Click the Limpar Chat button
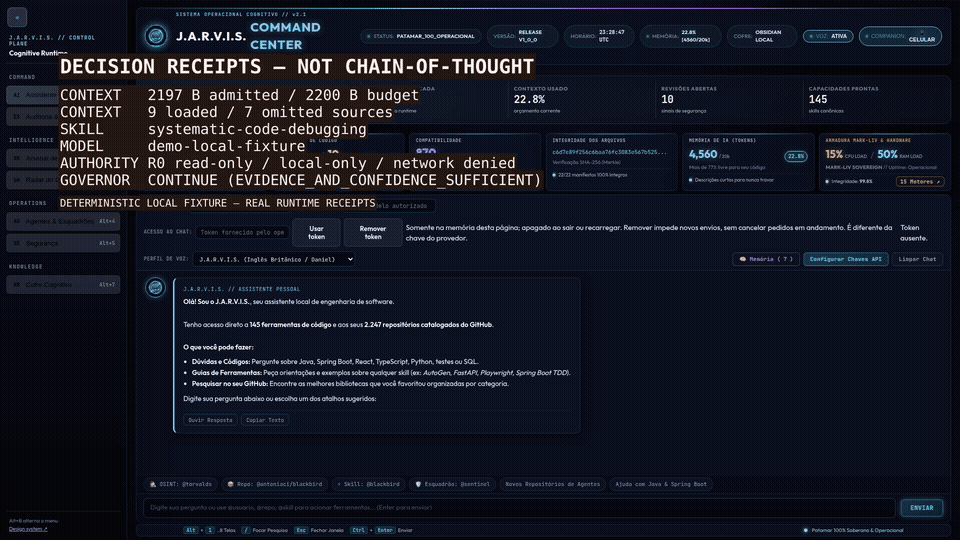The image size is (960, 540). (x=917, y=259)
